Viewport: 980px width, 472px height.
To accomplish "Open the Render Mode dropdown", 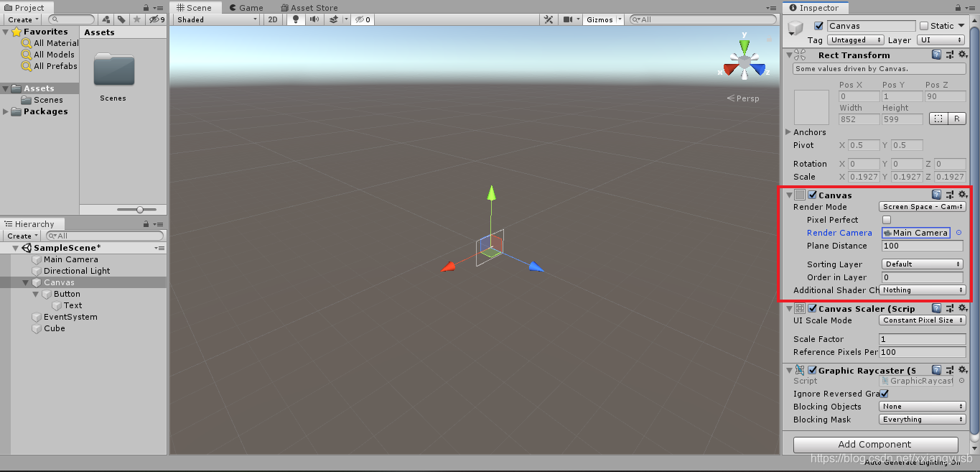I will [923, 207].
